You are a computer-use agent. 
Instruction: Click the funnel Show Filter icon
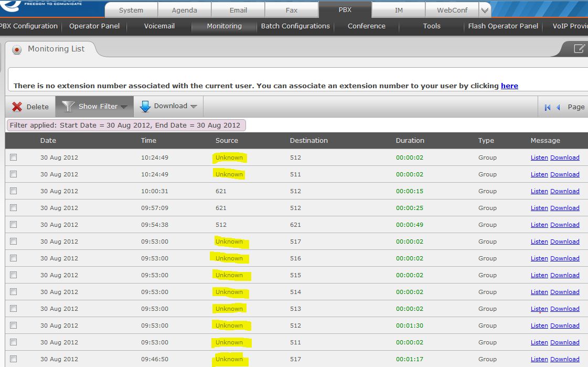68,107
